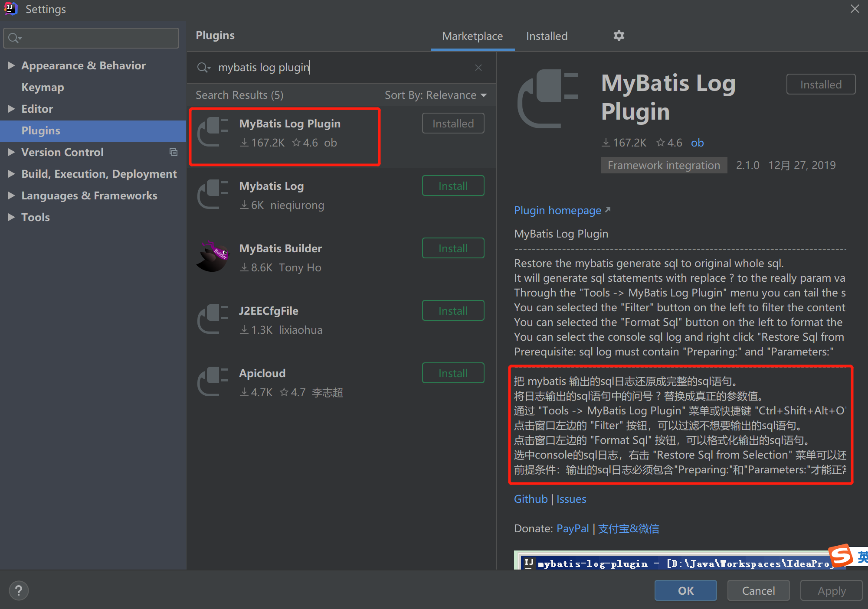Click the mybatis-log-plugin screenshot thumbnail
This screenshot has width=868, height=609.
[680, 560]
